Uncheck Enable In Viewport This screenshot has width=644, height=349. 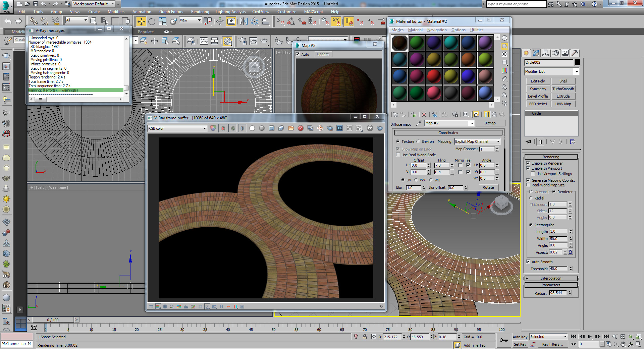528,168
